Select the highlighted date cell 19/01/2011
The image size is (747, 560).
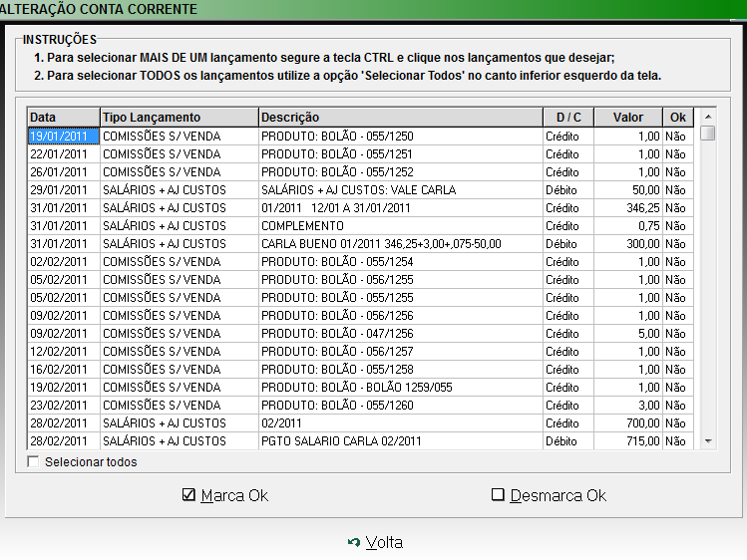(64, 137)
